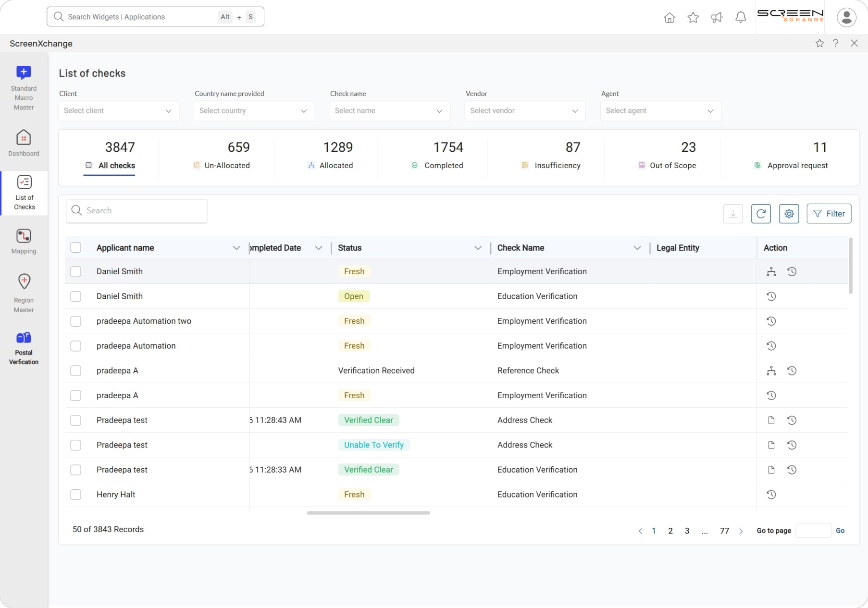Screen dimensions: 868x608
Task: Select the pradeepa Automation two row checkbox
Action: [x=76, y=321]
